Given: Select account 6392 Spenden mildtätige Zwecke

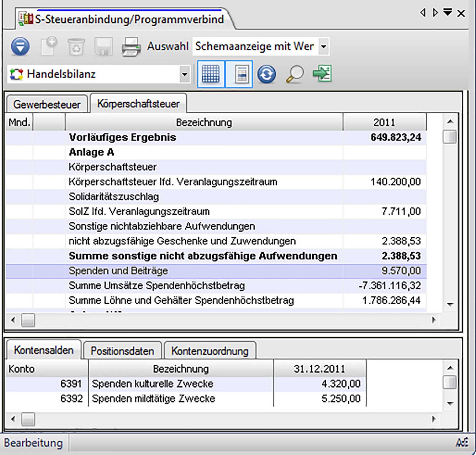Looking at the screenshot, I should pyautogui.click(x=186, y=399).
